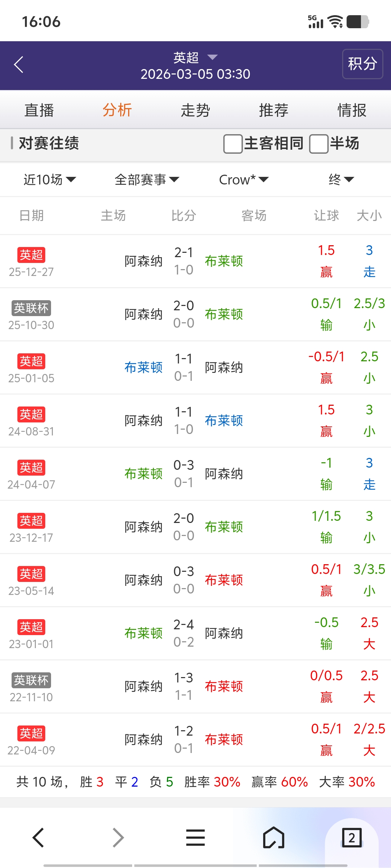Open the 终 odds type dropdown
Viewport: 391px width, 868px height.
(x=341, y=179)
